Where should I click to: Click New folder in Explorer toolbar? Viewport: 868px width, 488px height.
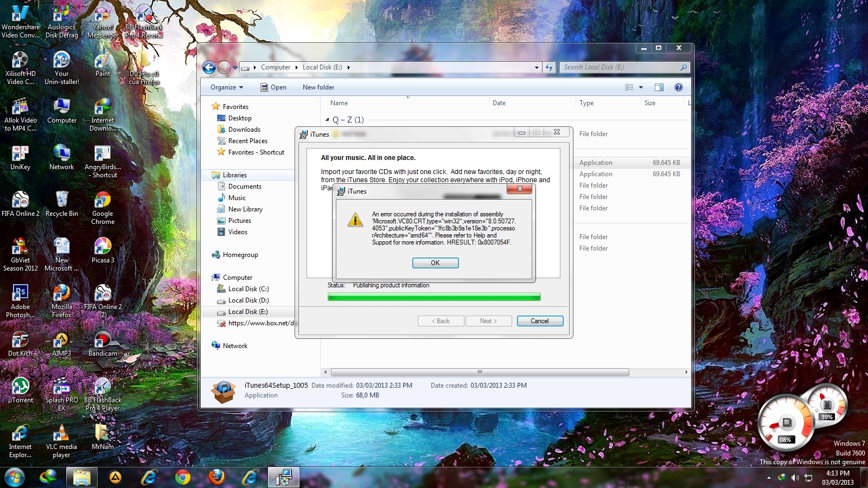[318, 87]
